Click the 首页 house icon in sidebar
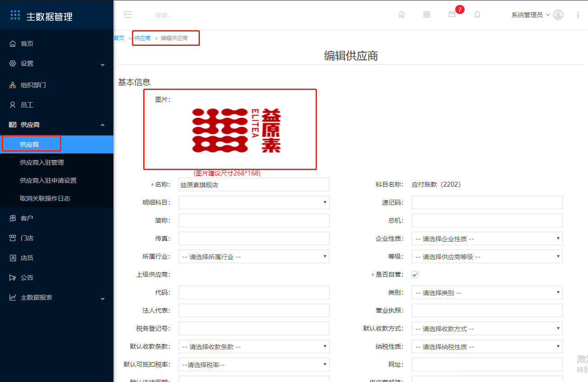This screenshot has height=382, width=588. tap(13, 44)
